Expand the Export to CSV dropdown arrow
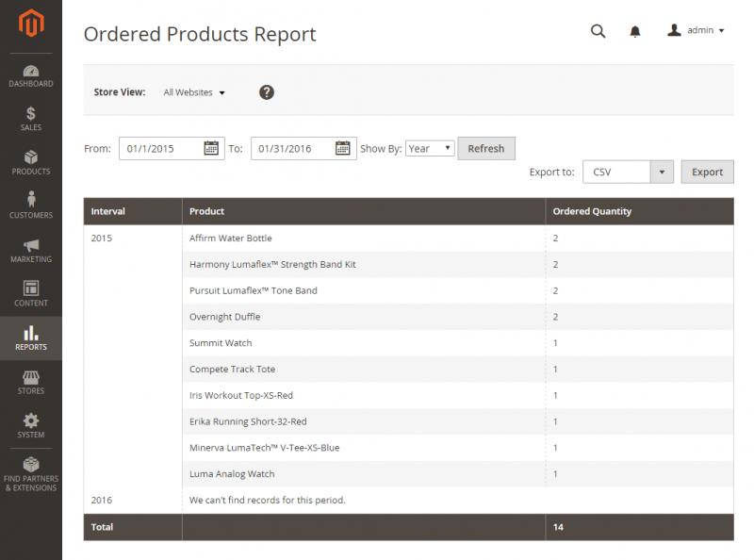Image resolution: width=754 pixels, height=560 pixels. (662, 172)
